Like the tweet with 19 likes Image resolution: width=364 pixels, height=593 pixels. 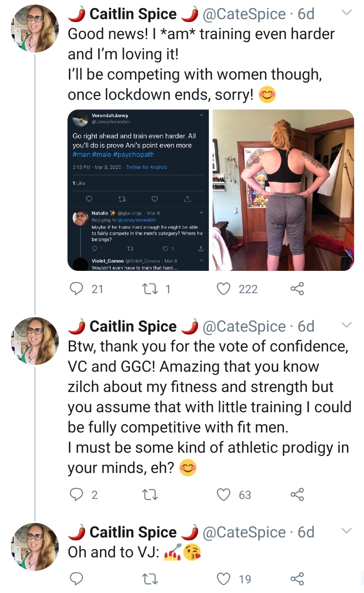[x=224, y=579]
